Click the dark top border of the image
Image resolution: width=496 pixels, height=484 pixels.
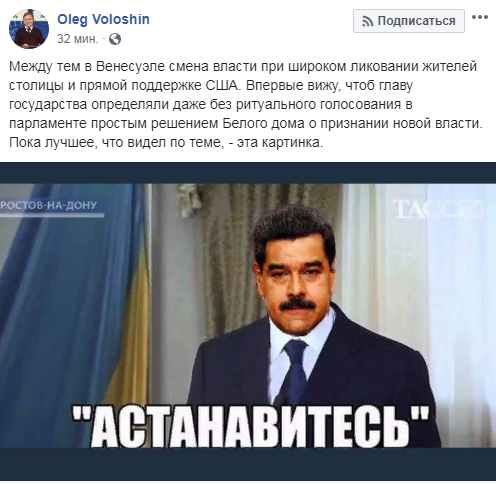coord(248,173)
